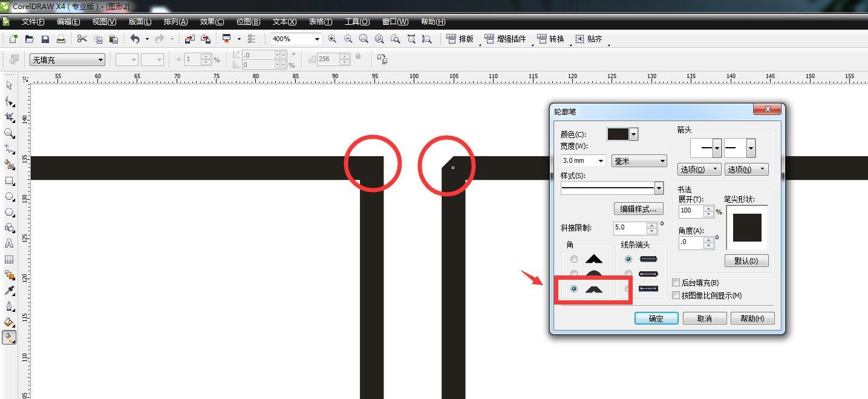The width and height of the screenshot is (868, 399).
Task: Select the Rectangle tool
Action: click(x=9, y=180)
